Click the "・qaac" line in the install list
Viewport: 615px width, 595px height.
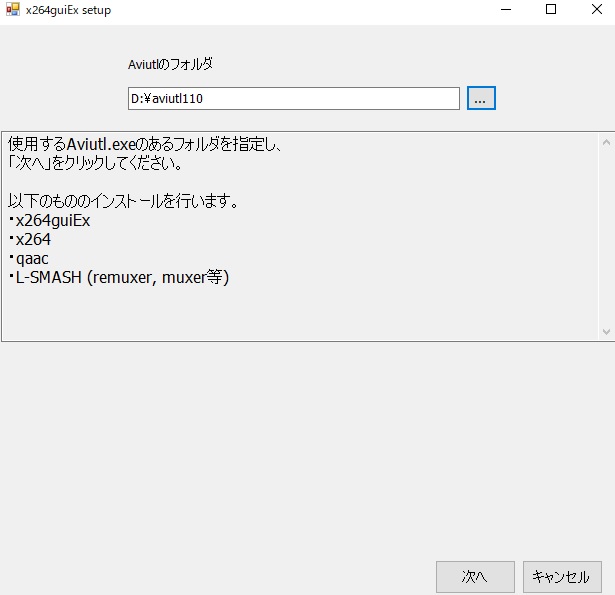pyautogui.click(x=28, y=258)
